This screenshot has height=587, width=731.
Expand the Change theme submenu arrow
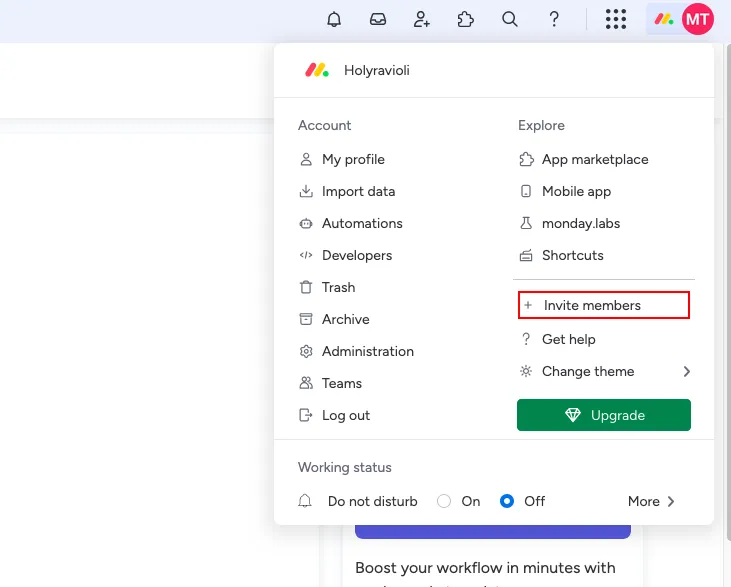tap(686, 371)
